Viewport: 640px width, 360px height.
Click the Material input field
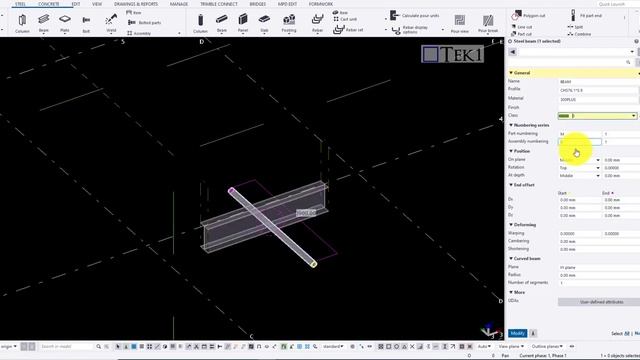[598, 99]
